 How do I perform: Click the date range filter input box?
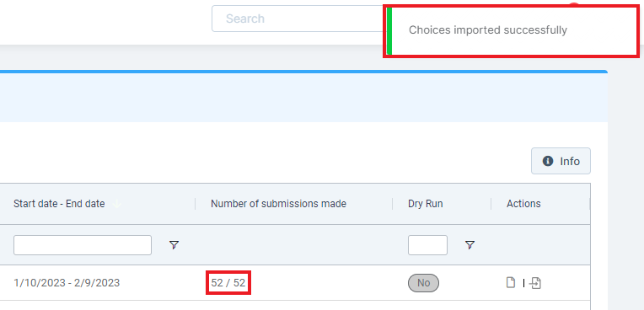[83, 245]
